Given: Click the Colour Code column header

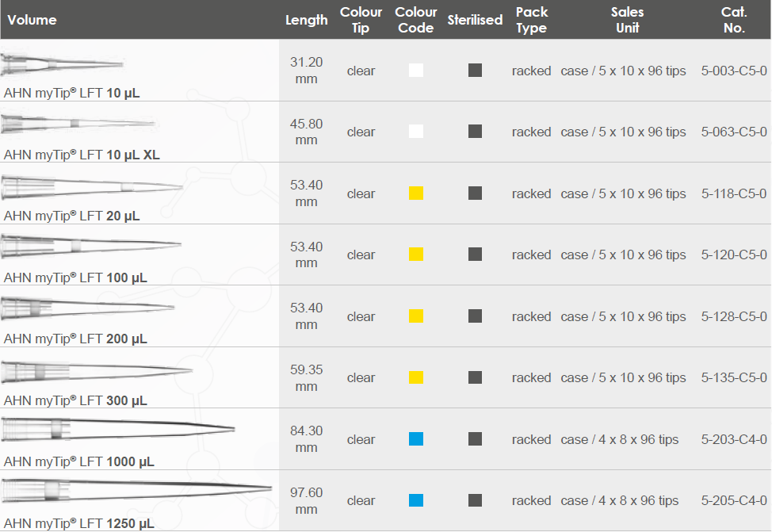Looking at the screenshot, I should click(416, 20).
